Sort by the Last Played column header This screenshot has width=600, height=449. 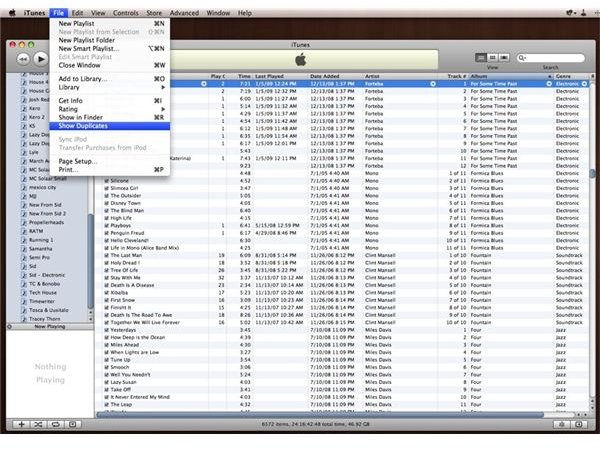click(x=280, y=77)
